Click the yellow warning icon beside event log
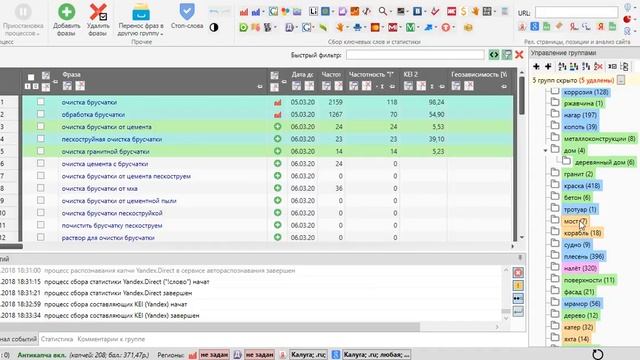 518,285
